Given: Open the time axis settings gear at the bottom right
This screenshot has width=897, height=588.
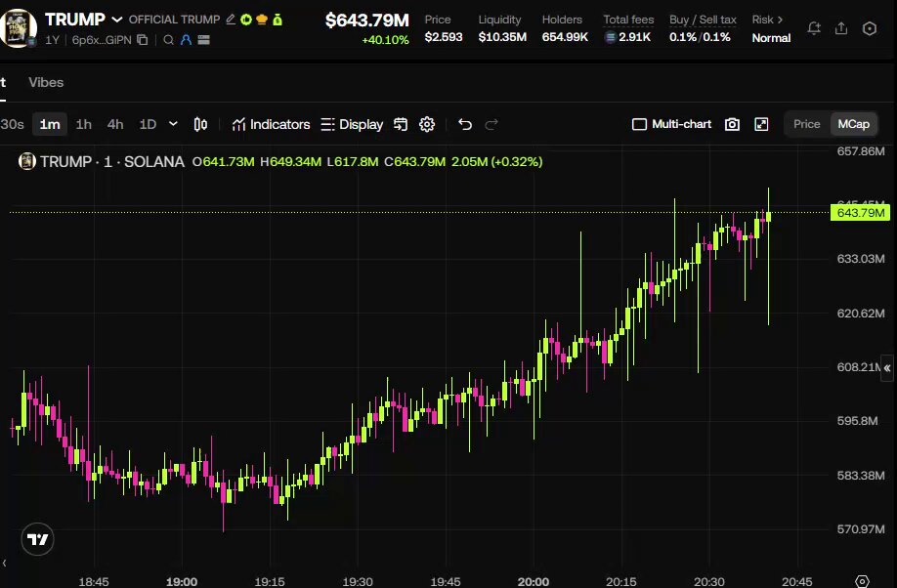Looking at the screenshot, I should [862, 581].
